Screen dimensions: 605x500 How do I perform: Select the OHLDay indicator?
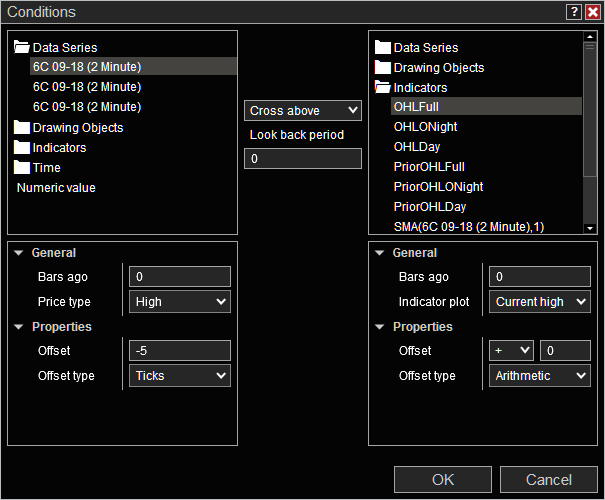coord(417,147)
